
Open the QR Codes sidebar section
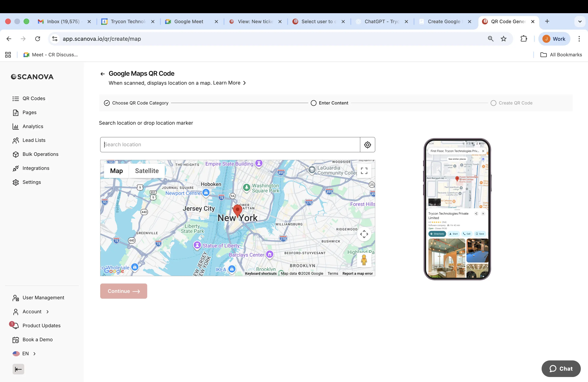pyautogui.click(x=29, y=98)
